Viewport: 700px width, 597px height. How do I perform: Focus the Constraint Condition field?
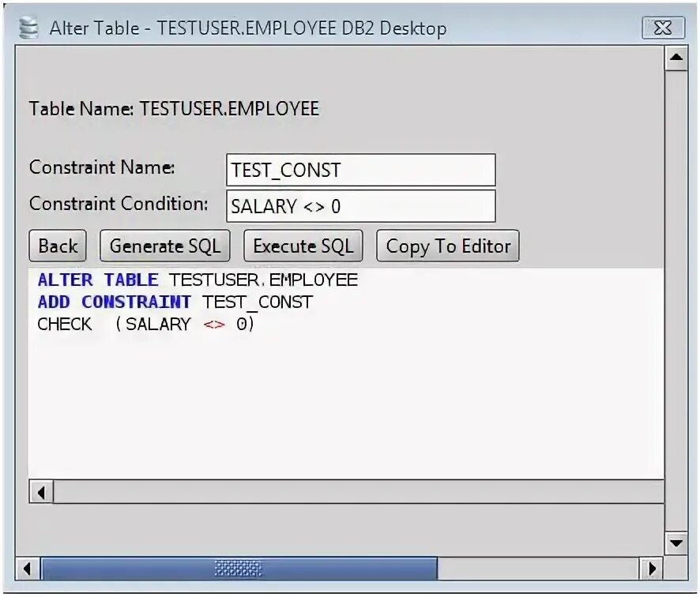(361, 206)
